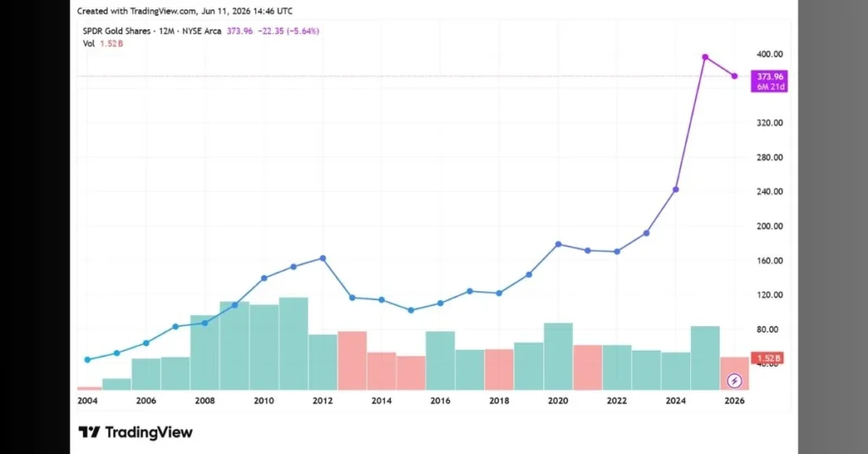Click the 160.00 price axis label
This screenshot has width=868, height=454.
point(770,260)
